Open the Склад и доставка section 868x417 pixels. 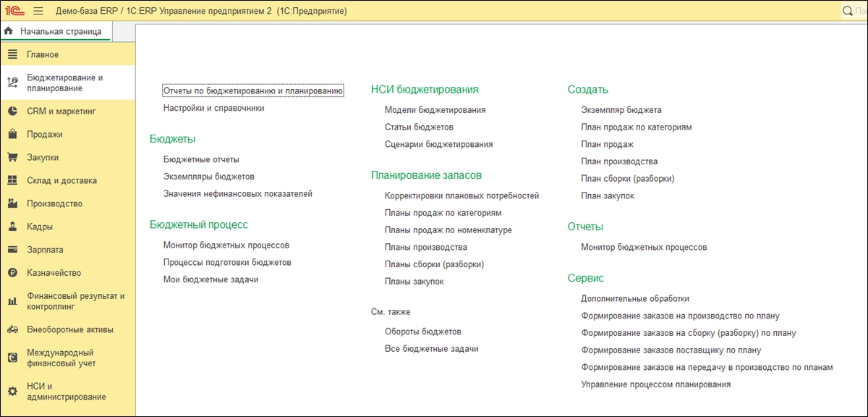pos(67,180)
